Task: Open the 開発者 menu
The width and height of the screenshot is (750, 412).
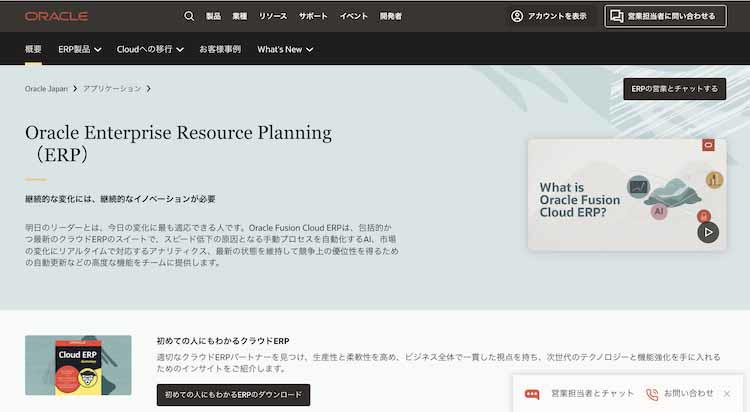Action: tap(391, 16)
